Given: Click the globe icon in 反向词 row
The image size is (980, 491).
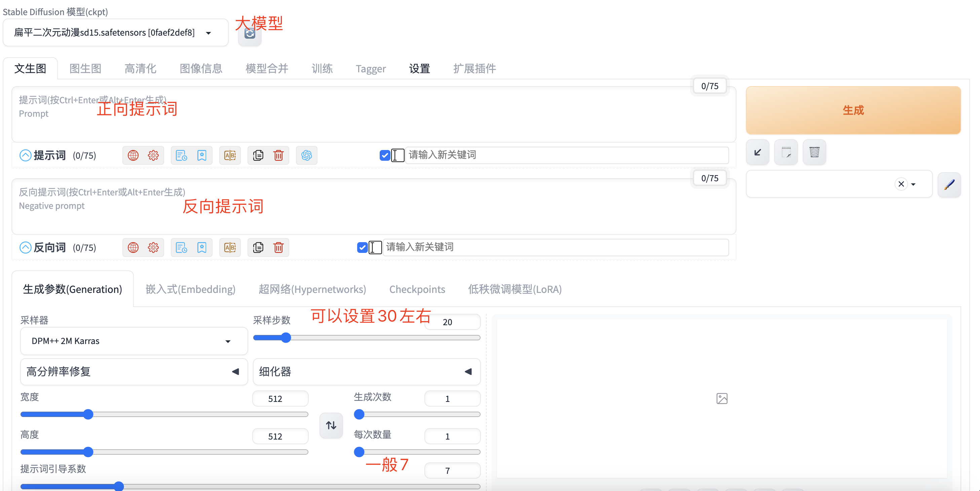Looking at the screenshot, I should tap(133, 248).
